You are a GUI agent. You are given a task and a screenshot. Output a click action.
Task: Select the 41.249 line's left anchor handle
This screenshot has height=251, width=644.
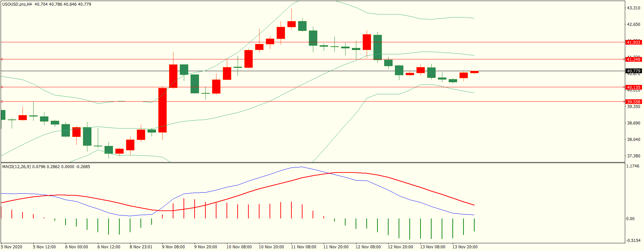click(2, 59)
